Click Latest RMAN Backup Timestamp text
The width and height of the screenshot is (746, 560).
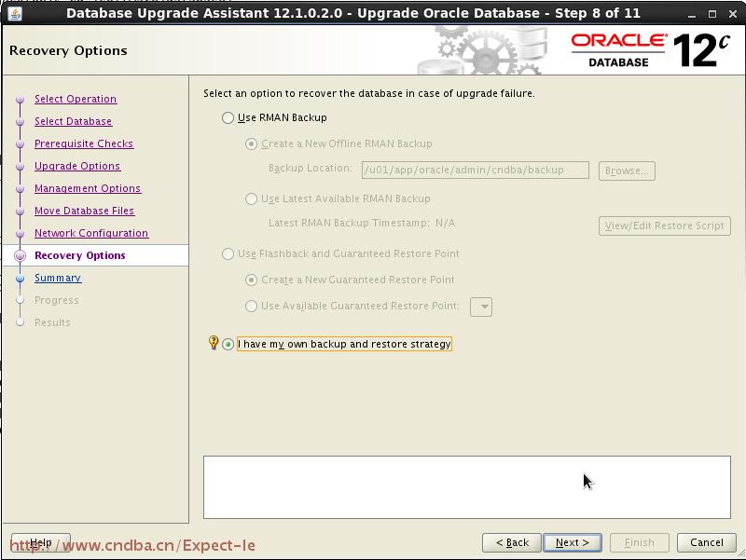tap(362, 223)
